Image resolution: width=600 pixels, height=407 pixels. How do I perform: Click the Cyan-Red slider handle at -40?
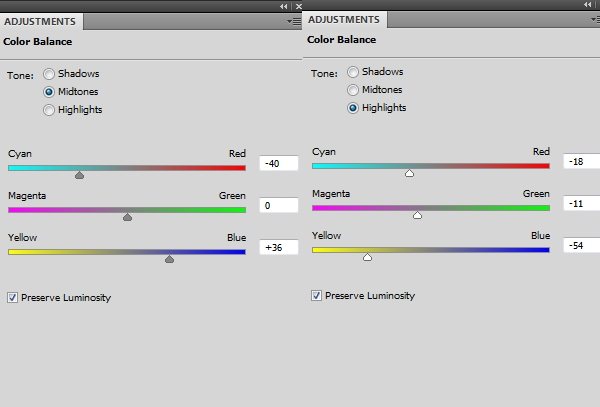click(x=80, y=175)
